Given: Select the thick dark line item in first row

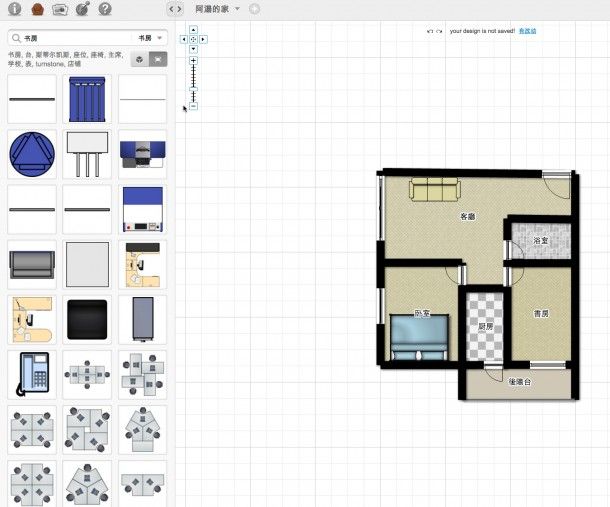Looking at the screenshot, I should 32,99.
